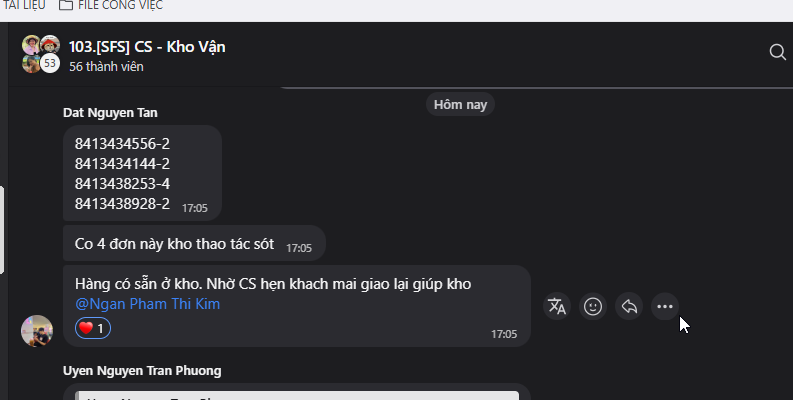The height and width of the screenshot is (400, 793).
Task: Open more options three-dot menu
Action: click(x=665, y=306)
